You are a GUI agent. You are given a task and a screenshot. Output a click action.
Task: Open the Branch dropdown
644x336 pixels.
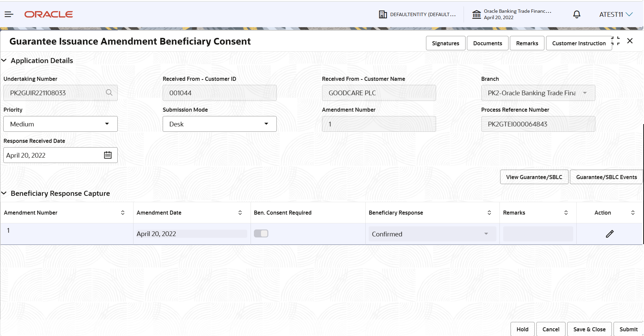point(538,93)
